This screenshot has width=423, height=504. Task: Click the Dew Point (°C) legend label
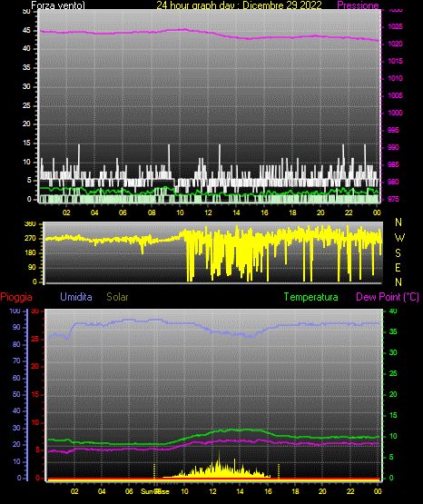388,297
